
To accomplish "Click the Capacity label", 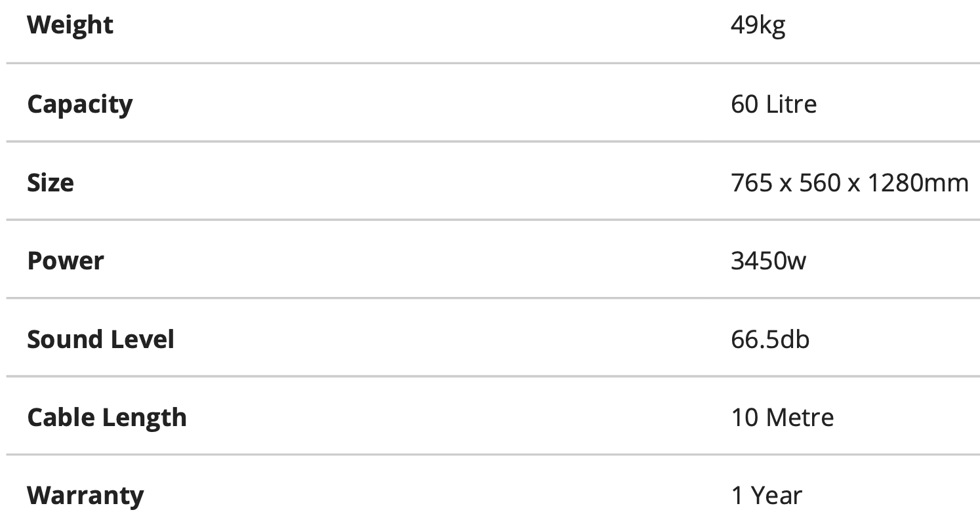I will pyautogui.click(x=79, y=105).
